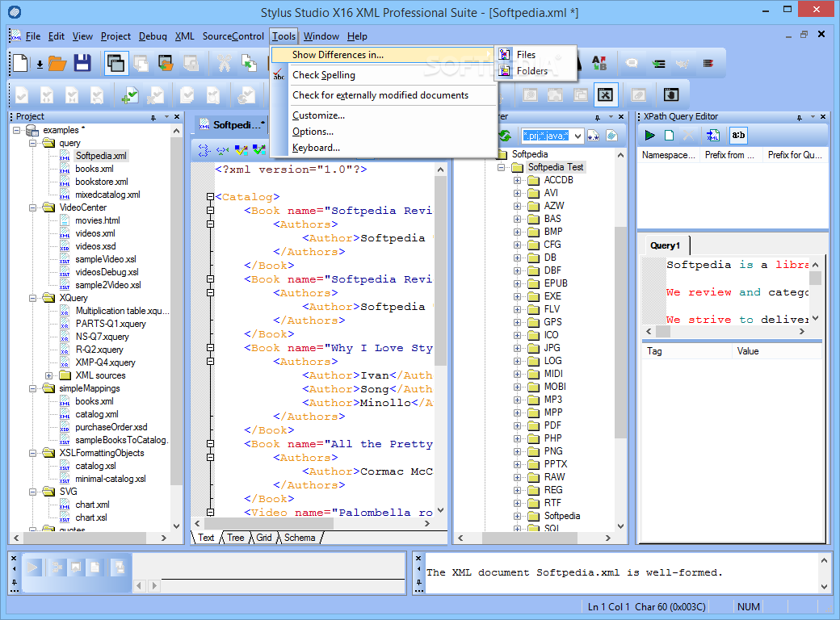Click the blue indent tags icon in editor toolbar
840x620 pixels.
(204, 150)
